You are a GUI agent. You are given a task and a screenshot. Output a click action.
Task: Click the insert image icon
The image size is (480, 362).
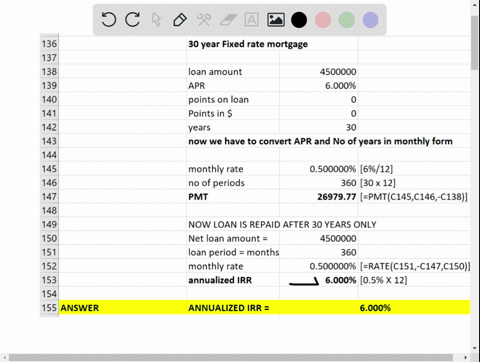click(x=276, y=20)
